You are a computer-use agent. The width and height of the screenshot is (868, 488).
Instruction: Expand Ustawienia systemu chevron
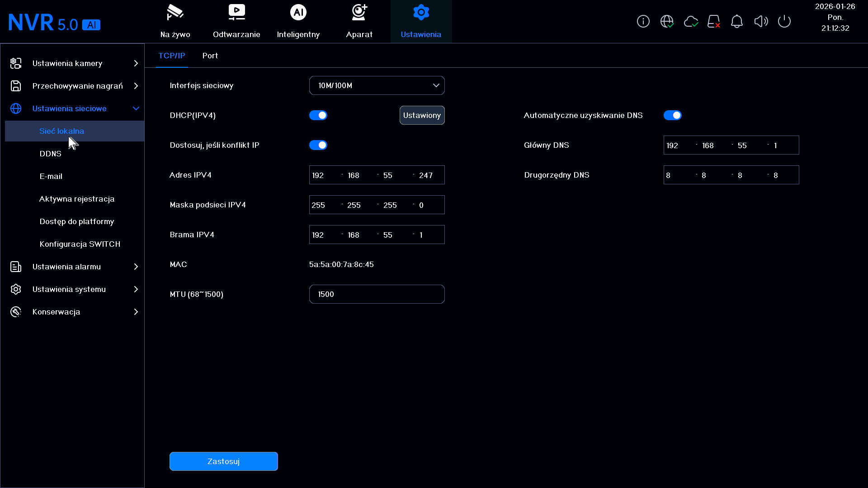point(136,289)
